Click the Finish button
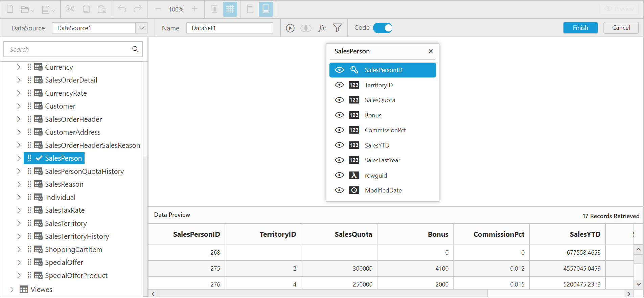The height and width of the screenshot is (298, 644). (580, 28)
